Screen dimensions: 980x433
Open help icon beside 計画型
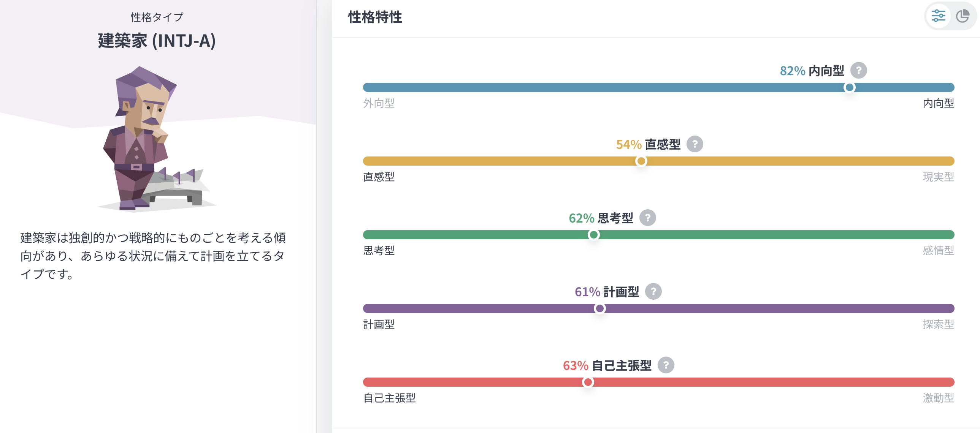tap(653, 292)
